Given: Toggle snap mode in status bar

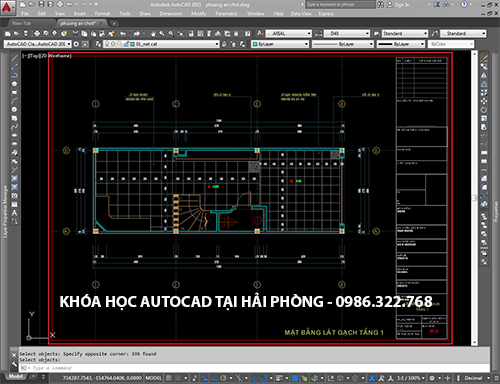Looking at the screenshot, I should click(x=178, y=378).
